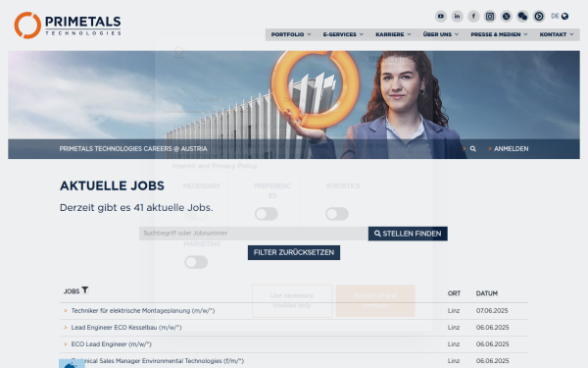Switch to the Consent tab in cookie dialog
Image resolution: width=588 pixels, height=368 pixels.
click(x=206, y=100)
